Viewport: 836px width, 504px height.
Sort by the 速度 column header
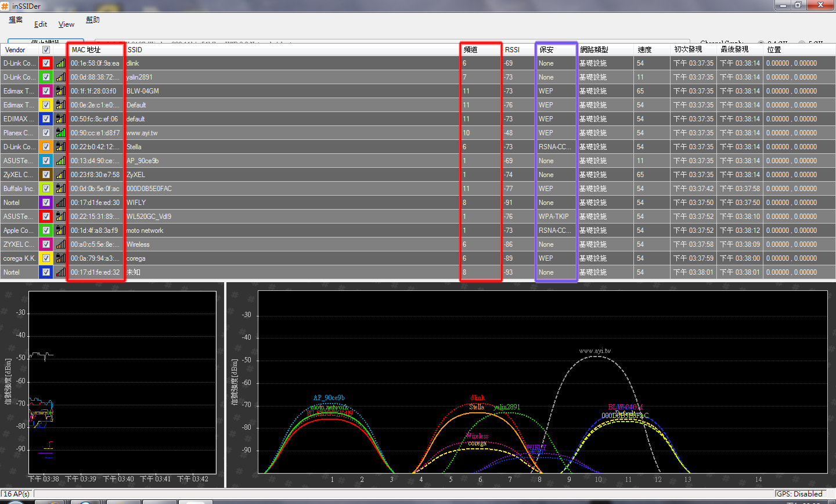click(x=653, y=50)
